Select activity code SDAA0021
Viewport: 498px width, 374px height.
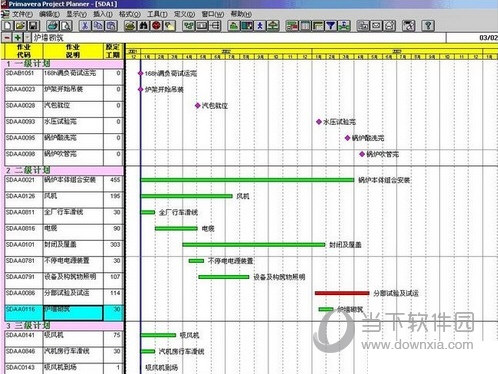pos(20,180)
